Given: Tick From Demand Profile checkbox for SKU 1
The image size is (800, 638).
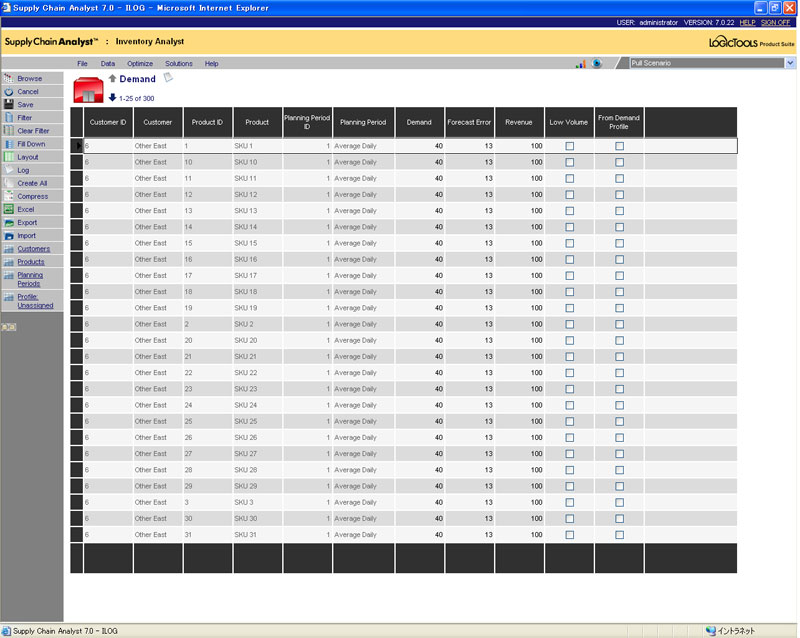Looking at the screenshot, I should click(619, 146).
